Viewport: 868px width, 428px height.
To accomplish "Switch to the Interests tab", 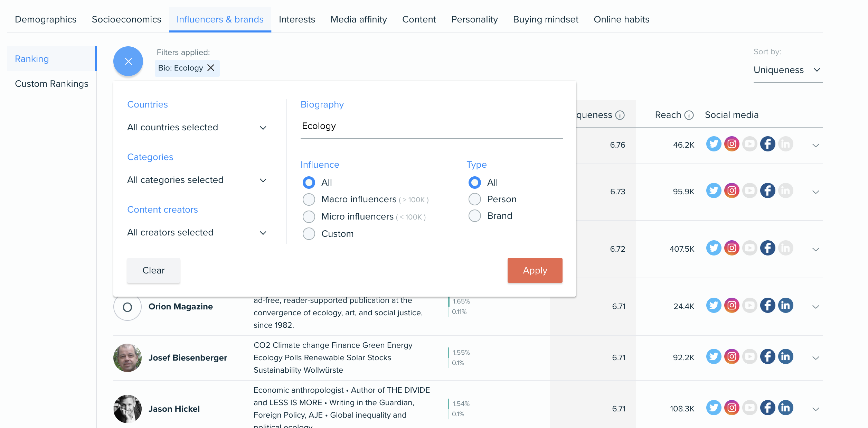I will point(297,19).
